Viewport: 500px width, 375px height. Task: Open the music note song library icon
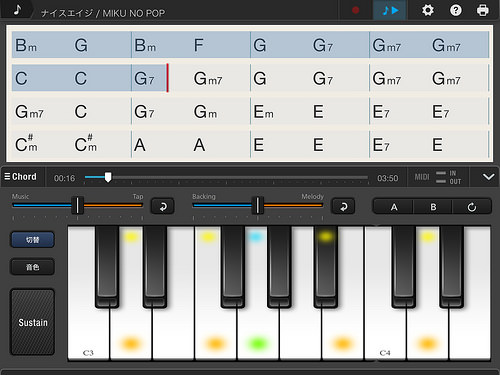point(18,9)
